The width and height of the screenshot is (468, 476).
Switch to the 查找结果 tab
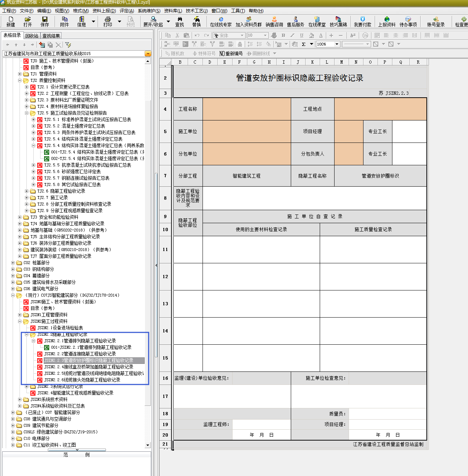click(x=51, y=36)
